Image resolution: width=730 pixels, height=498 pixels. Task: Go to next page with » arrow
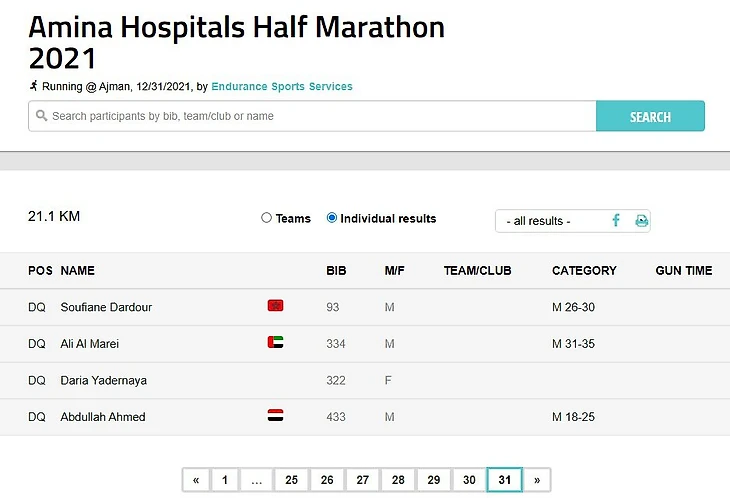(537, 480)
